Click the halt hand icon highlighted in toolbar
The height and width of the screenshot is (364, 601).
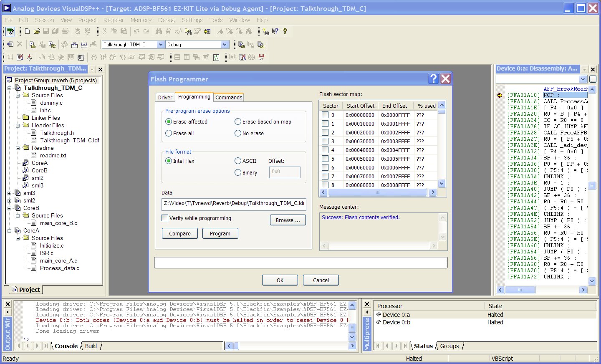[x=81, y=57]
